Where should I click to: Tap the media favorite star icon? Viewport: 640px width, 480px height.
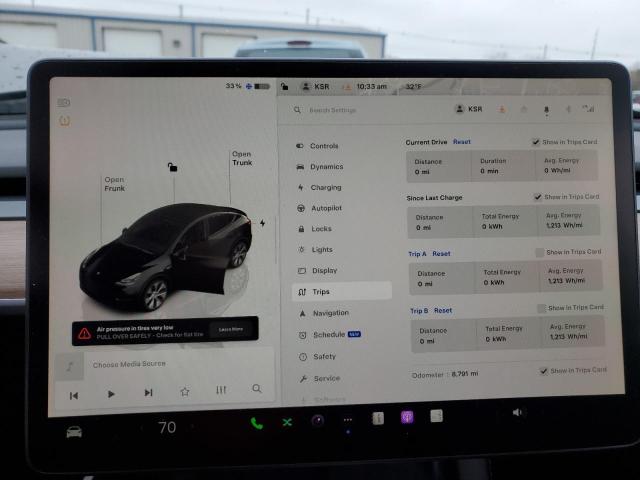(185, 391)
